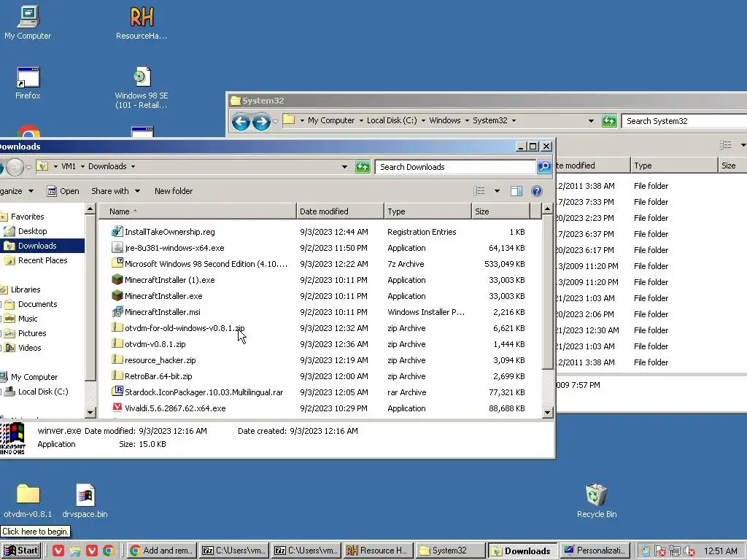Image resolution: width=747 pixels, height=560 pixels.
Task: Select Windows 98 SE disc image icon
Action: 142,88
